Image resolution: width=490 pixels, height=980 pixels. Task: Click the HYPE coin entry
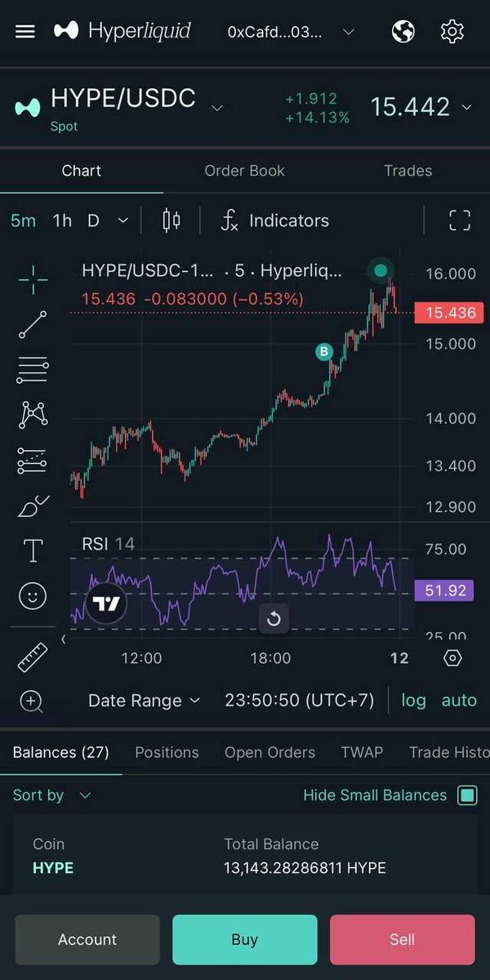53,868
